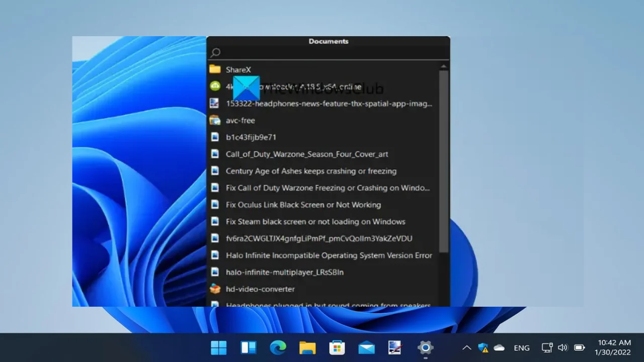Click the scrollbar up arrow
This screenshot has height=362, width=644.
pyautogui.click(x=443, y=66)
